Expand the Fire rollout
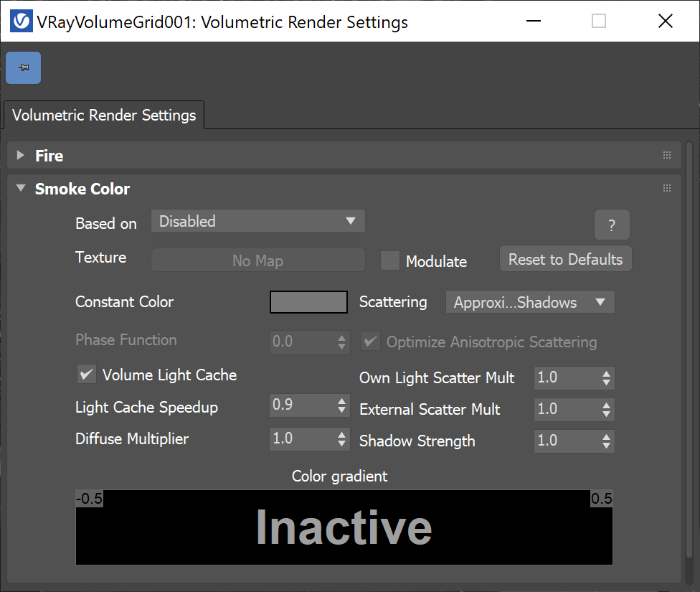This screenshot has width=700, height=592. pos(19,155)
